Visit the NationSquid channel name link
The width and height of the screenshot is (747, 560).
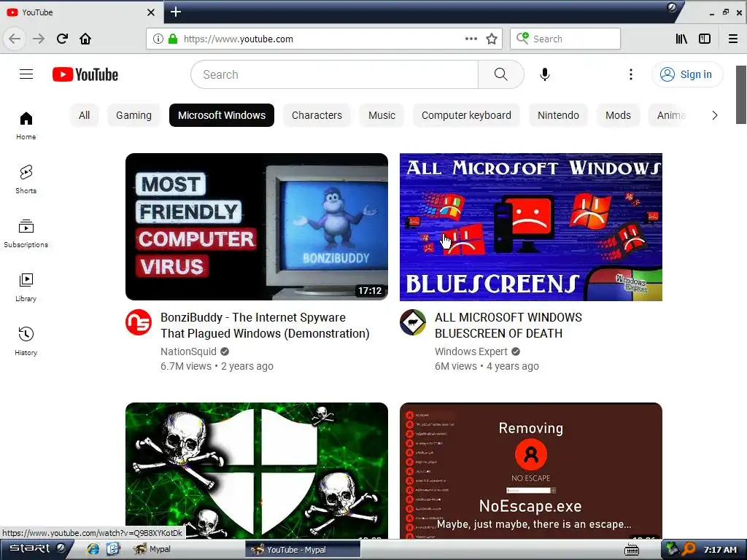pos(188,351)
